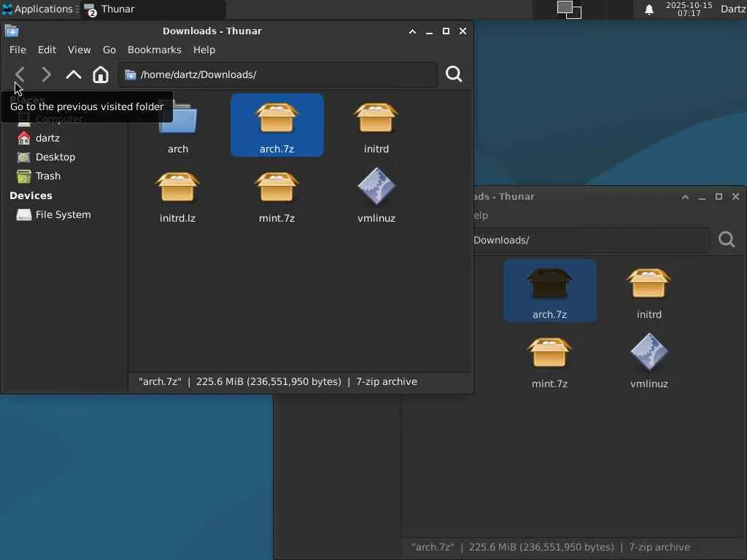Open the notification bell
This screenshot has height=560, width=747.
[649, 9]
